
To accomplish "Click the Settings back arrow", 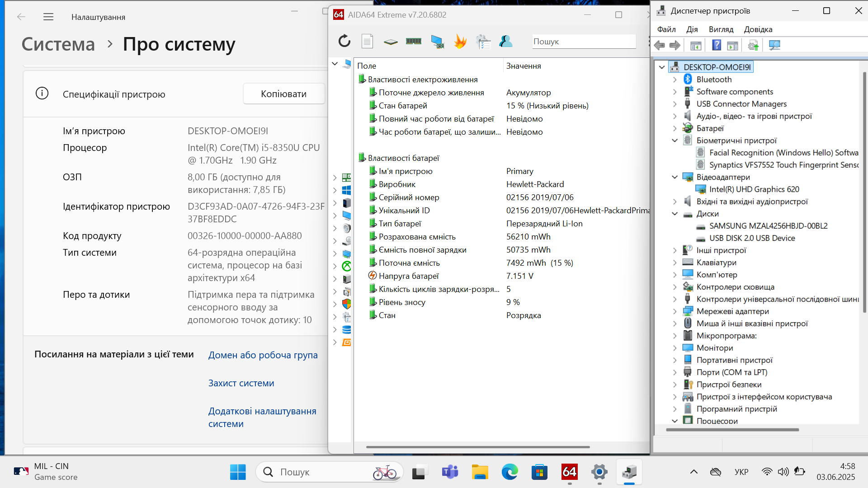I will pos(21,17).
